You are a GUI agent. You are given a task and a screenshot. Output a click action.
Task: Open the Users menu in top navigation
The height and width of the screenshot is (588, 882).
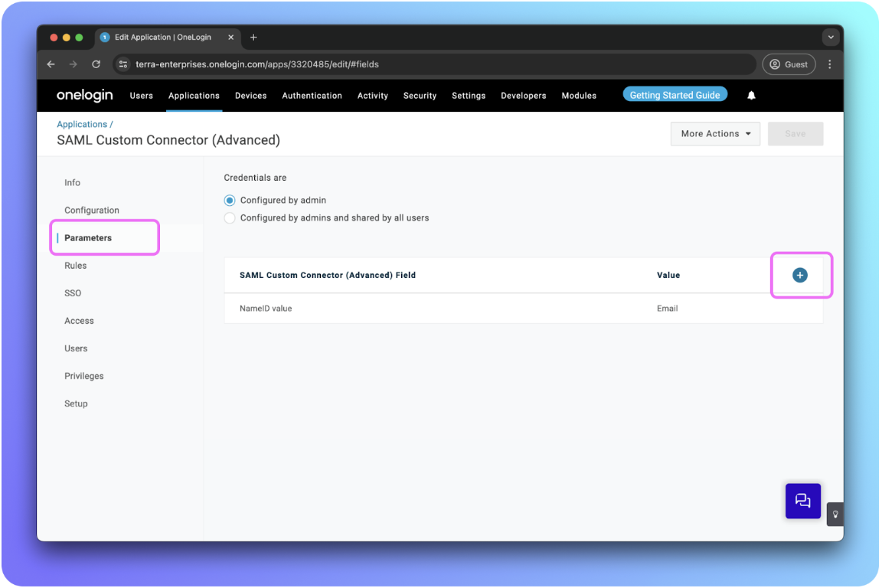(x=141, y=96)
